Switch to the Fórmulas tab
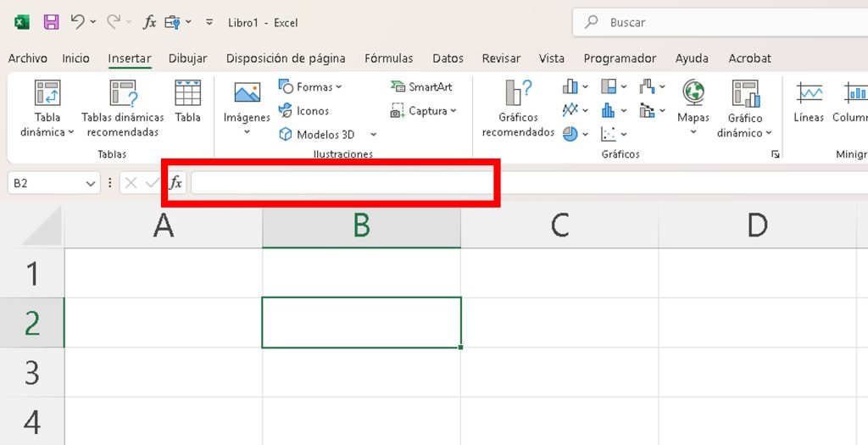868x445 pixels. point(388,58)
